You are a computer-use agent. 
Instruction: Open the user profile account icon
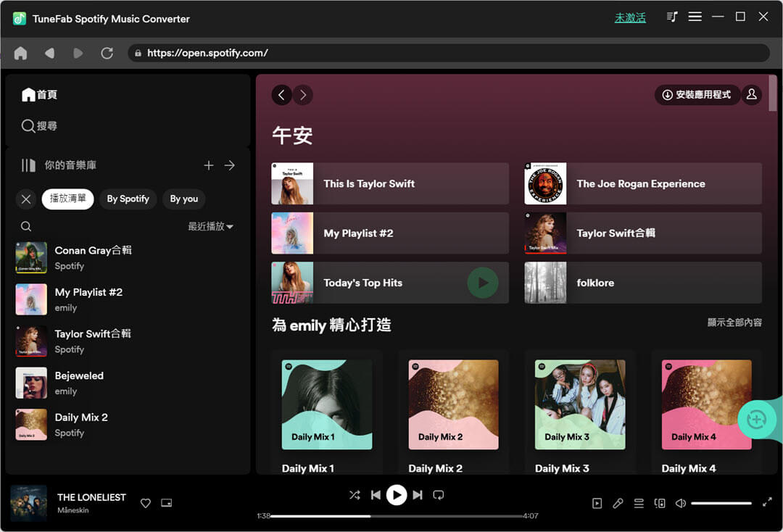752,95
